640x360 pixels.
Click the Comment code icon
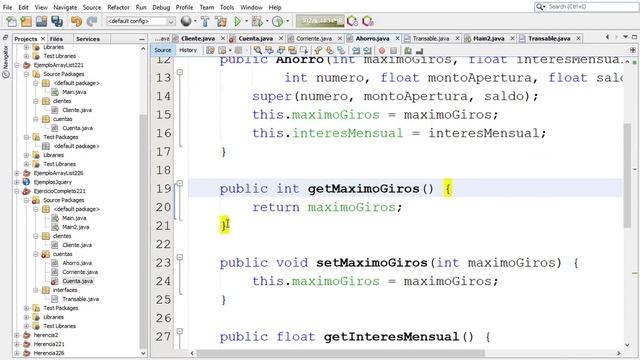[x=407, y=51]
